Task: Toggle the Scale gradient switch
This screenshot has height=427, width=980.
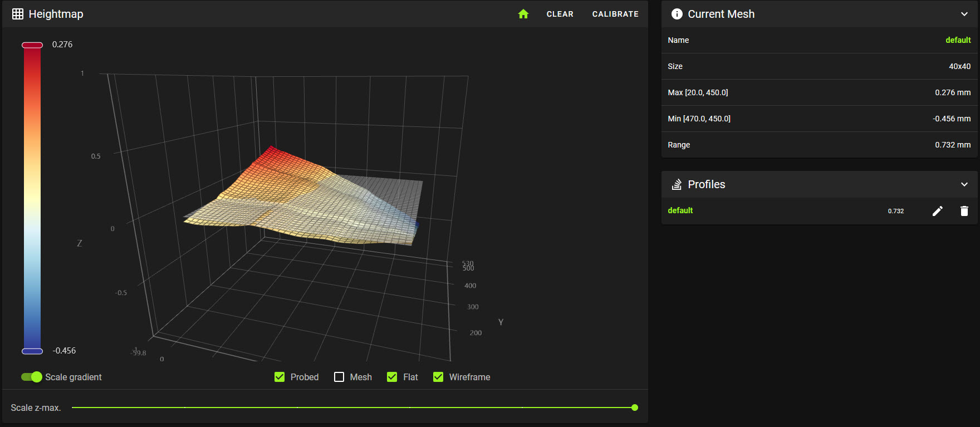Action: (x=32, y=377)
